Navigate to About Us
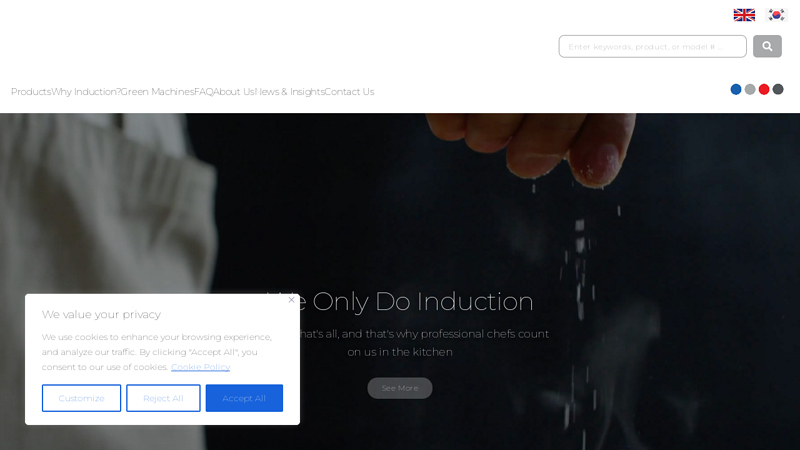800x450 pixels. click(x=233, y=92)
